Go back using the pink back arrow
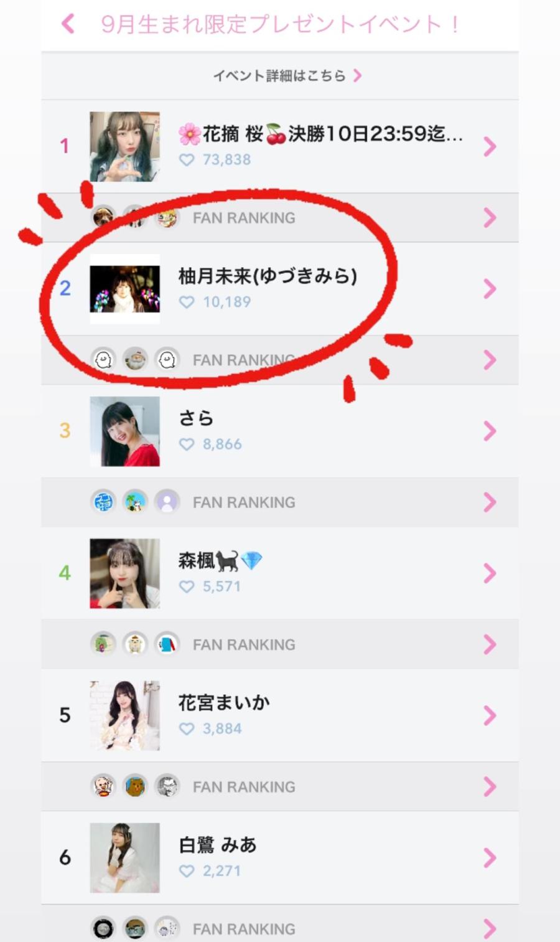The width and height of the screenshot is (560, 942). coord(68,24)
